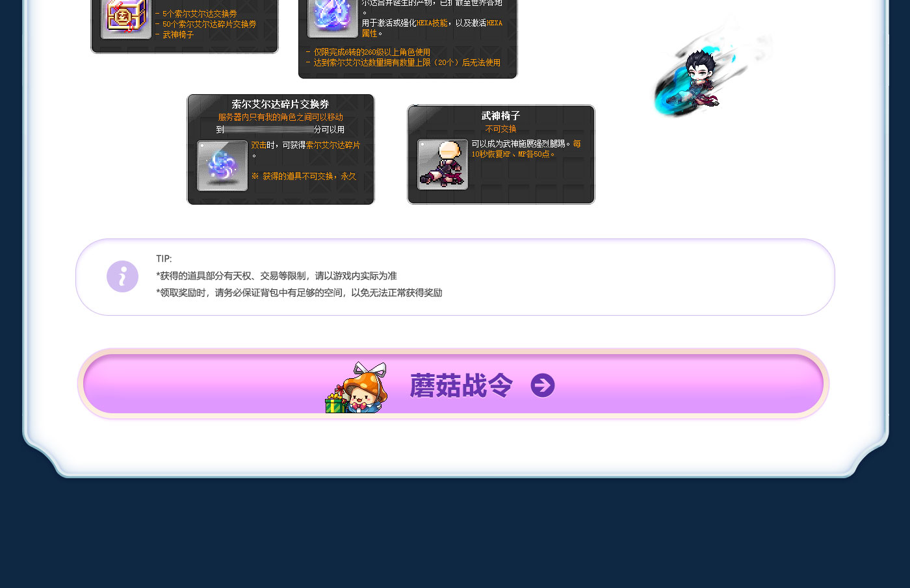Click the tip line about 背包中有足够的空间
The image size is (910, 588).
[299, 292]
